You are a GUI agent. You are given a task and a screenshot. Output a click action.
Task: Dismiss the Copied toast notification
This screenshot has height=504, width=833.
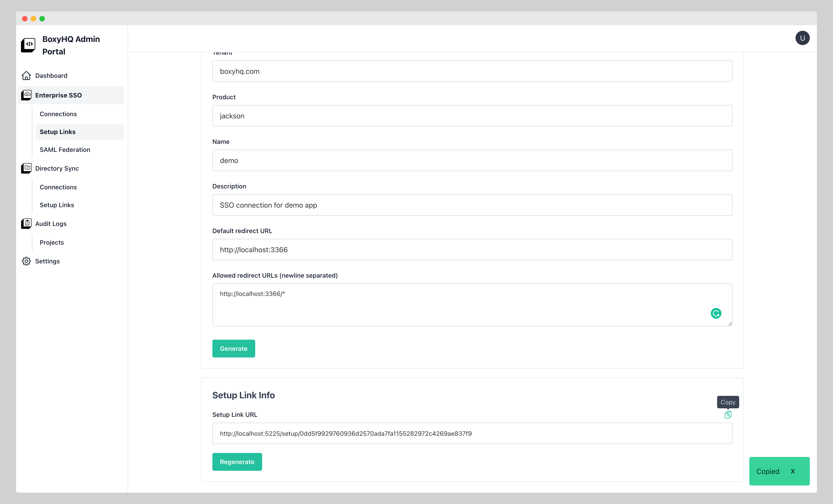tap(792, 471)
